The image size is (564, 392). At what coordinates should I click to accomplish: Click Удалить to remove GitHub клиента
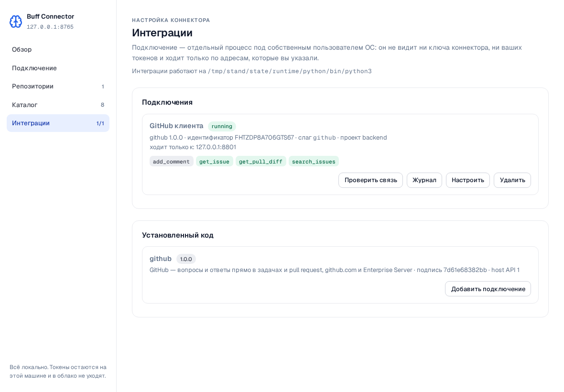point(512,180)
